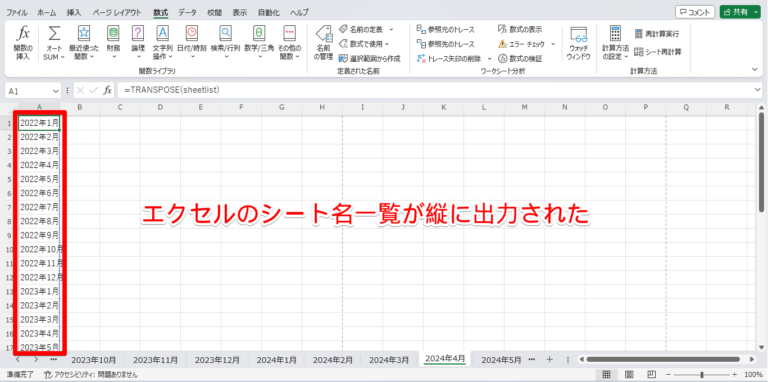Expand 名前の定義 dropdown arrow
This screenshot has height=382, width=768.
[x=390, y=29]
